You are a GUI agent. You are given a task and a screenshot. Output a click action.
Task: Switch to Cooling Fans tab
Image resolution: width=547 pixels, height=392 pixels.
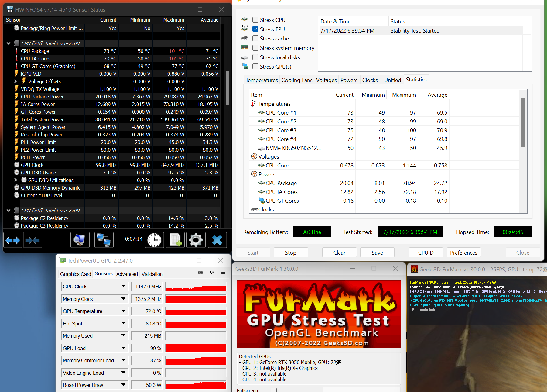coord(297,80)
